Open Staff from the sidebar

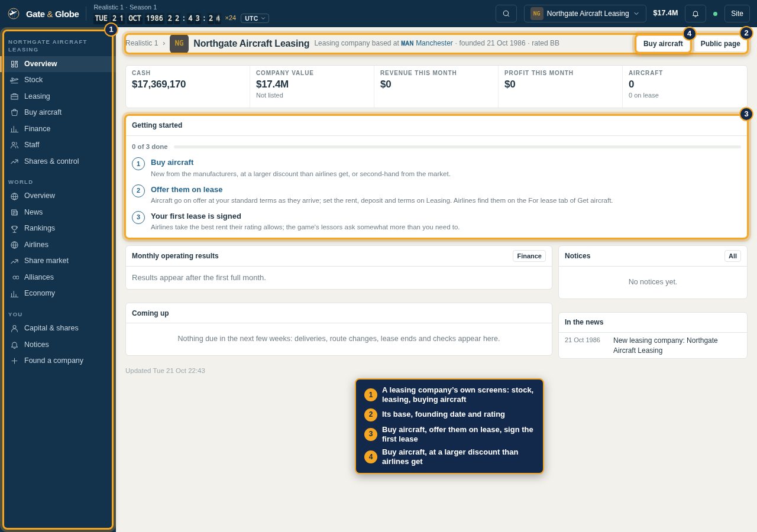(x=58, y=145)
